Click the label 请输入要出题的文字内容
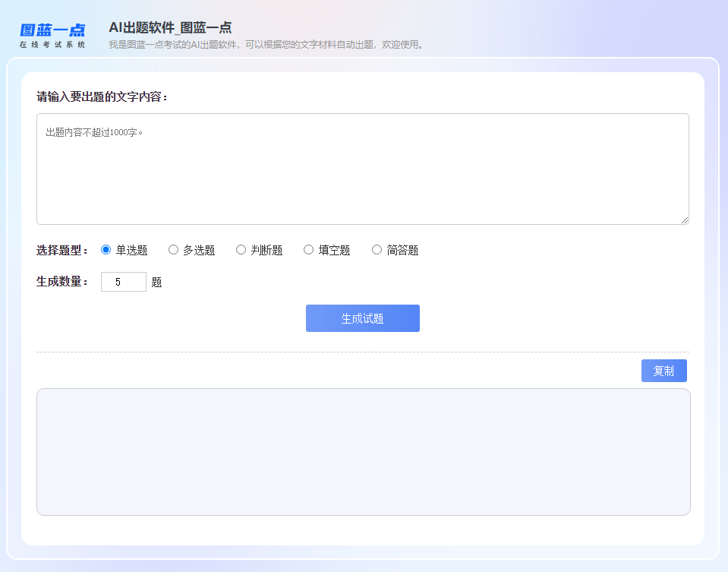This screenshot has width=728, height=572. [x=102, y=96]
